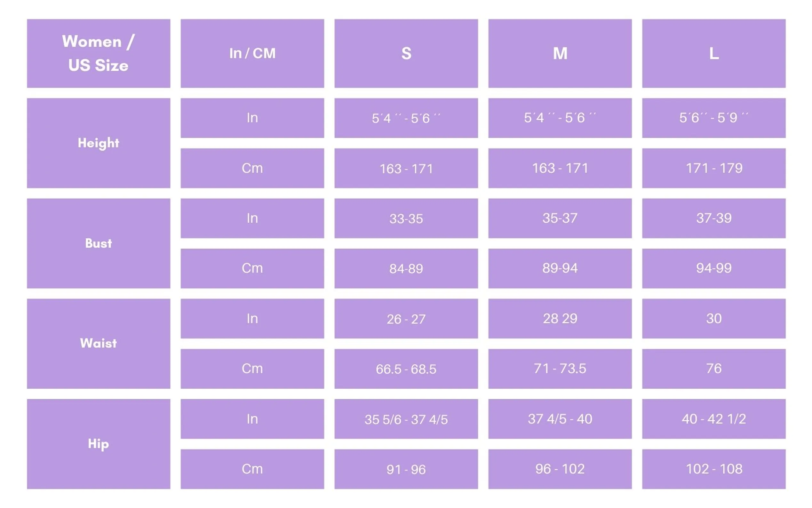Click the 171 - 179 height cell

click(714, 168)
